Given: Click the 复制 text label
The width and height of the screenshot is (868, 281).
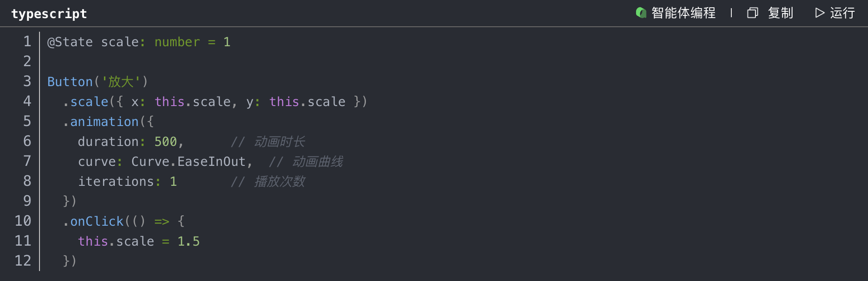Looking at the screenshot, I should click(x=780, y=13).
